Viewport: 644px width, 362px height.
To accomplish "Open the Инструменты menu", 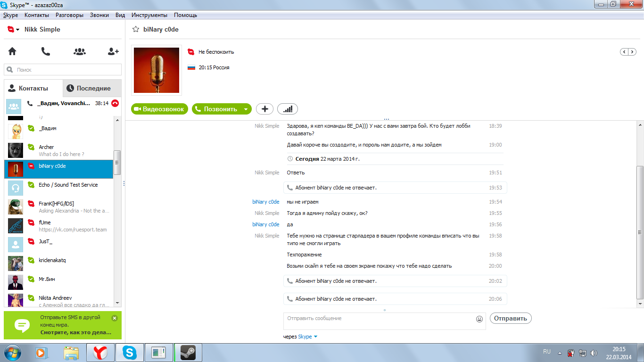I will coord(149,15).
